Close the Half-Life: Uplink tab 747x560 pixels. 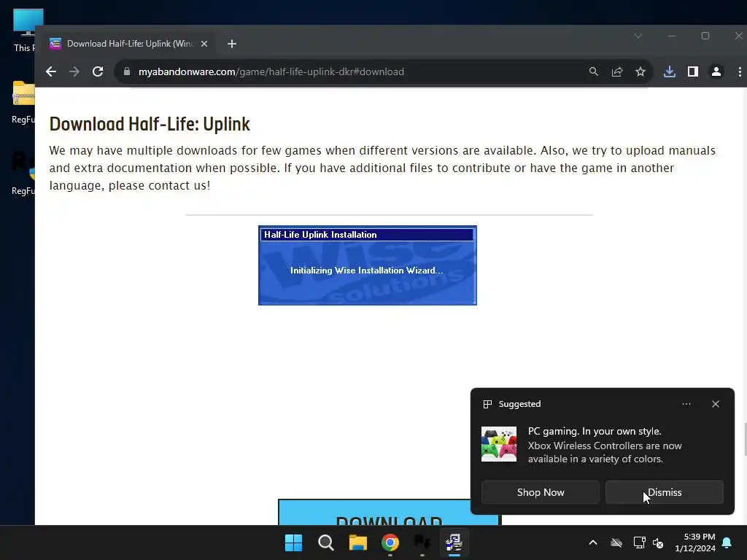pyautogui.click(x=204, y=44)
